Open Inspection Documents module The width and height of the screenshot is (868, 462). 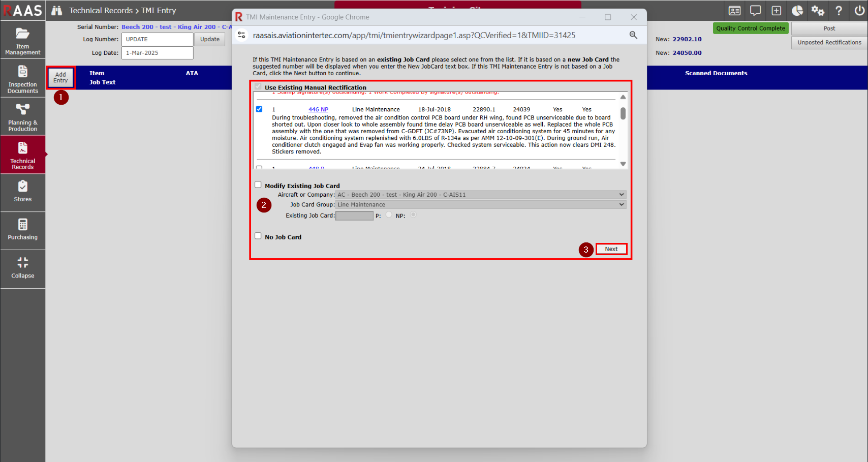22,79
